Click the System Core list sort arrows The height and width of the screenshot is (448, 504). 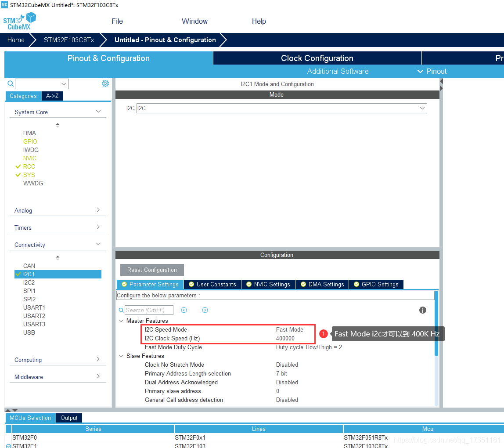coord(58,125)
